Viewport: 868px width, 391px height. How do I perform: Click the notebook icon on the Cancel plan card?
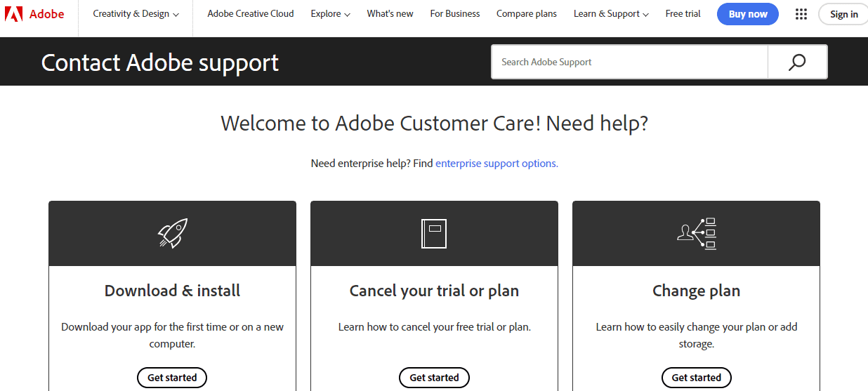tap(434, 233)
